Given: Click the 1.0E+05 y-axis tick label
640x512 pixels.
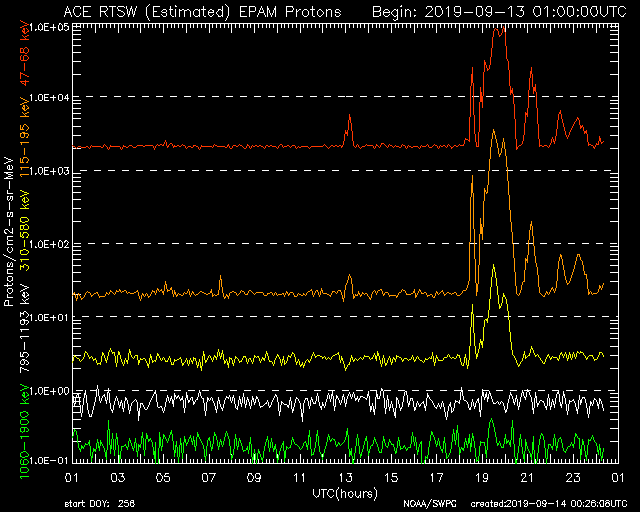Looking at the screenshot, I should pos(47,26).
